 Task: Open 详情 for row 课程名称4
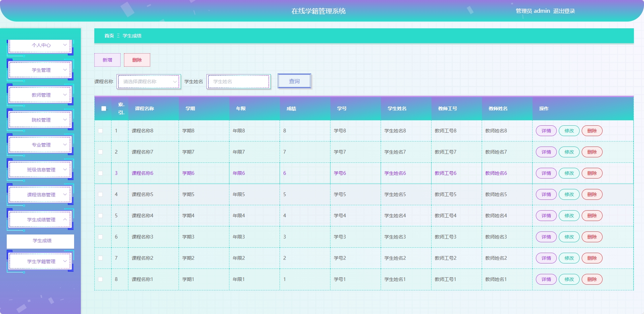pyautogui.click(x=546, y=216)
